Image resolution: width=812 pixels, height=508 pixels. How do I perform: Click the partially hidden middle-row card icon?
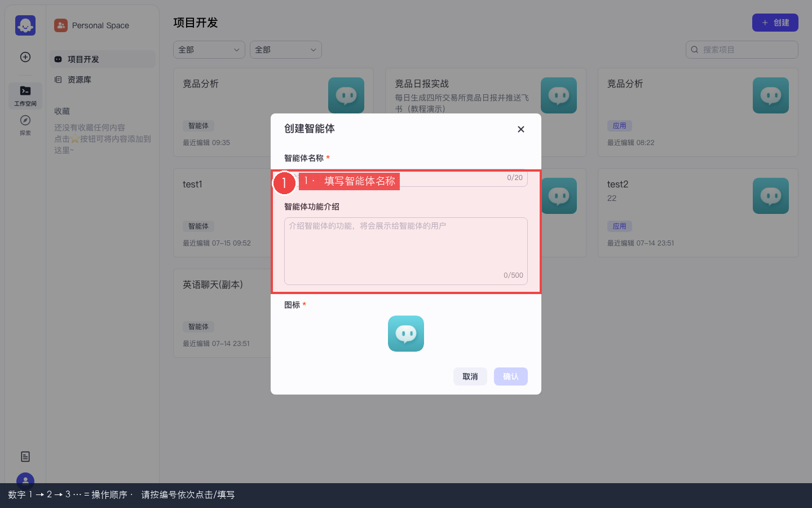click(x=559, y=196)
